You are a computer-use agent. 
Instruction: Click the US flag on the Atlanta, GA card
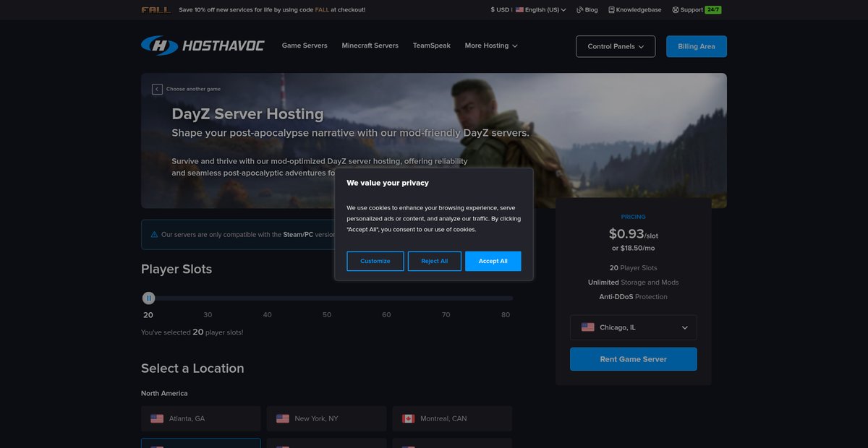157,418
